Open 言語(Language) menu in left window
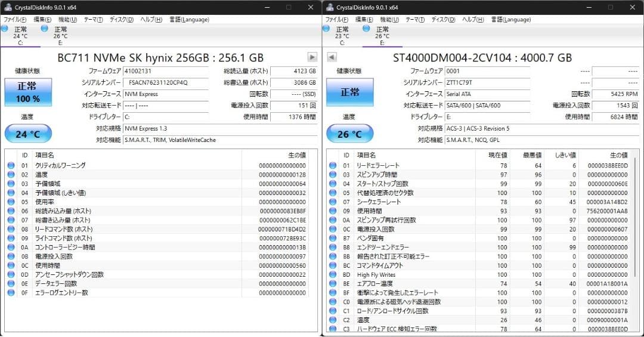644x337 pixels. tap(190, 19)
